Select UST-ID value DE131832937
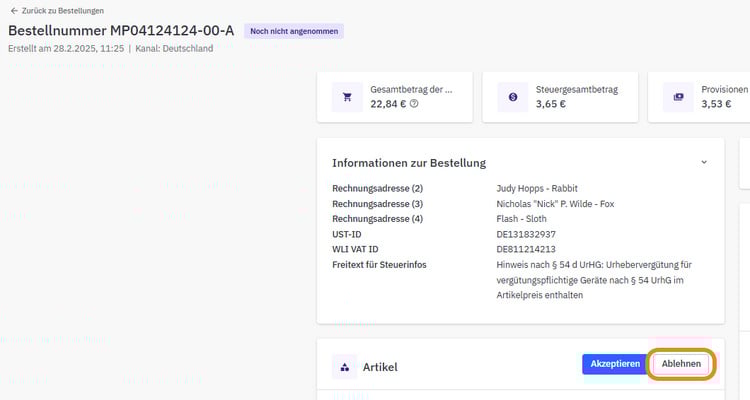The width and height of the screenshot is (750, 400). pyautogui.click(x=526, y=234)
